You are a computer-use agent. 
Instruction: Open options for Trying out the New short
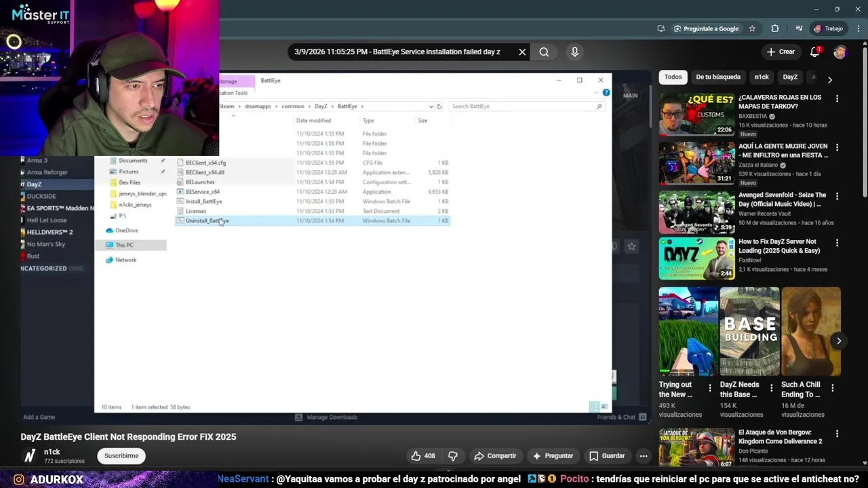coord(710,388)
